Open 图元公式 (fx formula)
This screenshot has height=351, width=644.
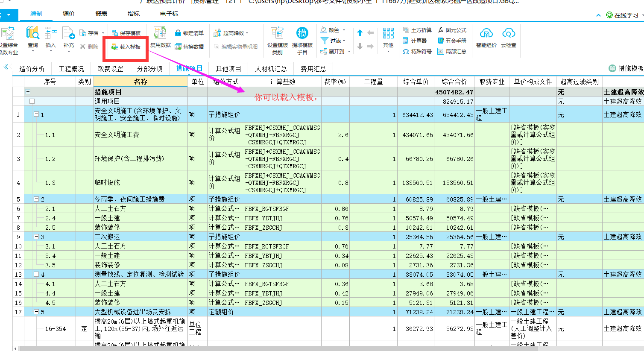click(452, 30)
